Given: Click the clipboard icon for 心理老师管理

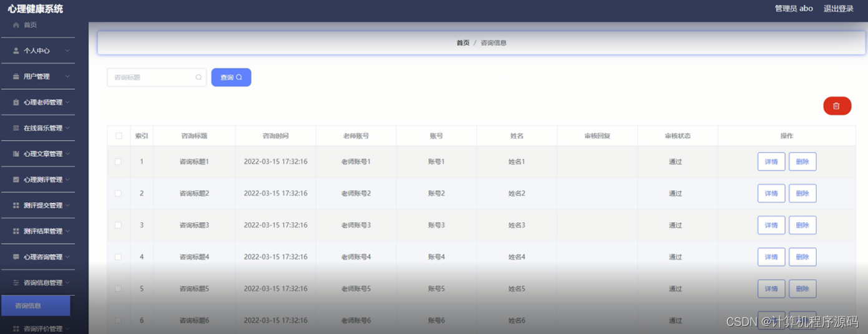Looking at the screenshot, I should [x=16, y=102].
